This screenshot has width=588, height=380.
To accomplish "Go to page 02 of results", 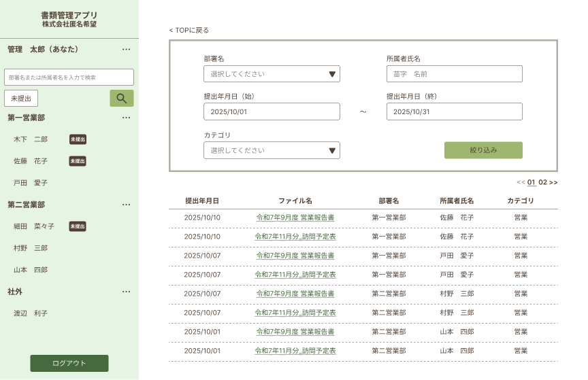I will pyautogui.click(x=543, y=182).
